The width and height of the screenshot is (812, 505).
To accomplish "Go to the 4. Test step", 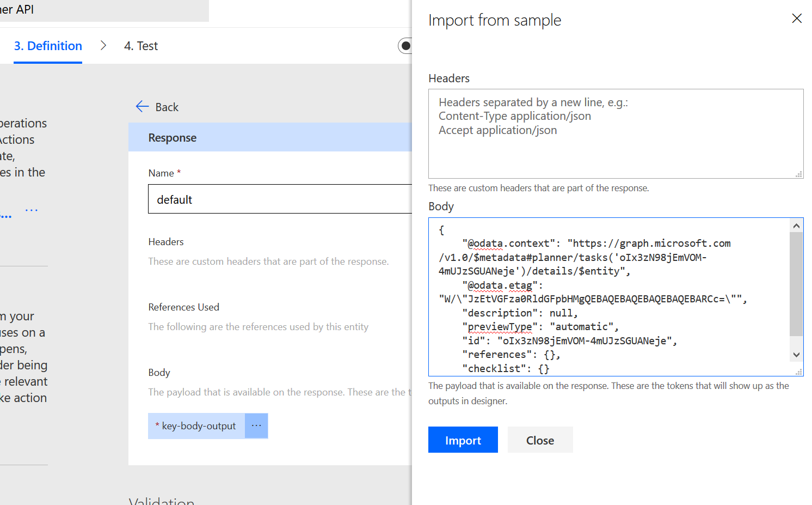I will click(141, 46).
